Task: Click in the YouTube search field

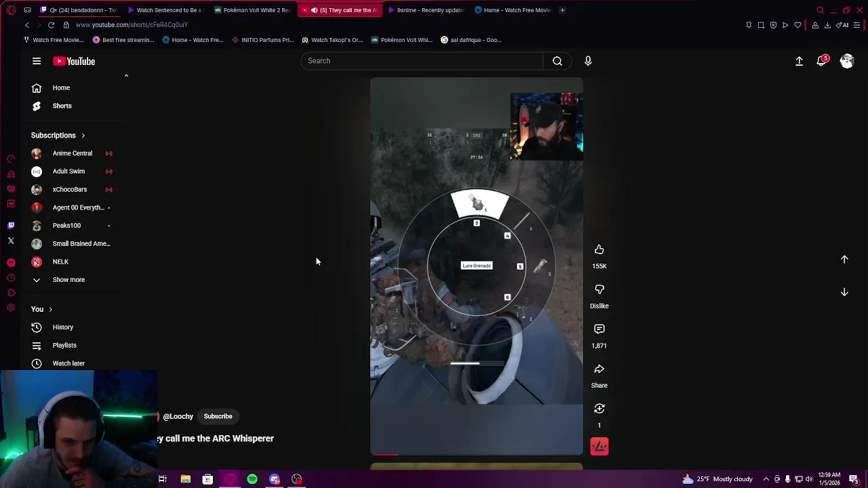Action: (422, 61)
